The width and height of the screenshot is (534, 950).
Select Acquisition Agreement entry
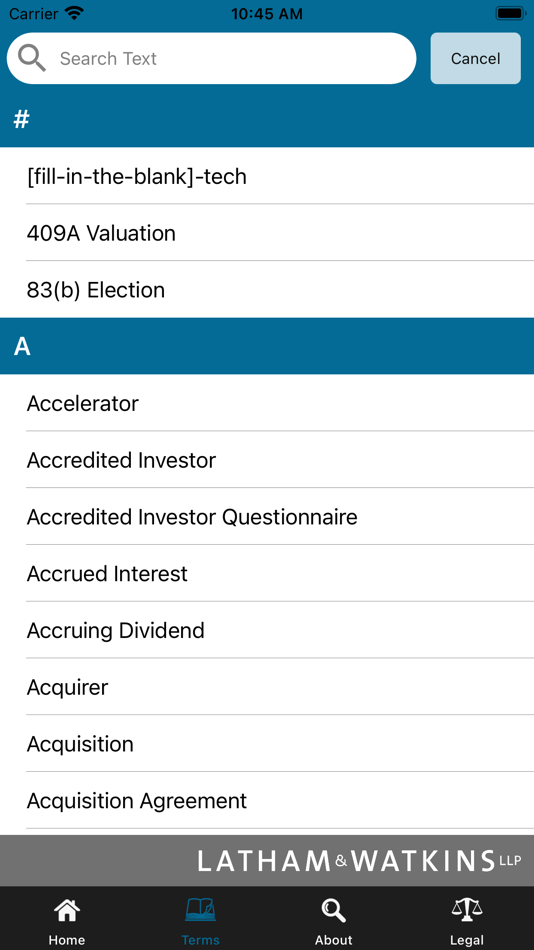click(x=267, y=801)
